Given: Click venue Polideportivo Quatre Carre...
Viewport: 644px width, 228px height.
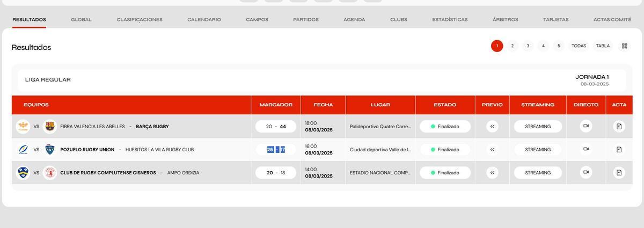Looking at the screenshot, I should (x=380, y=127).
